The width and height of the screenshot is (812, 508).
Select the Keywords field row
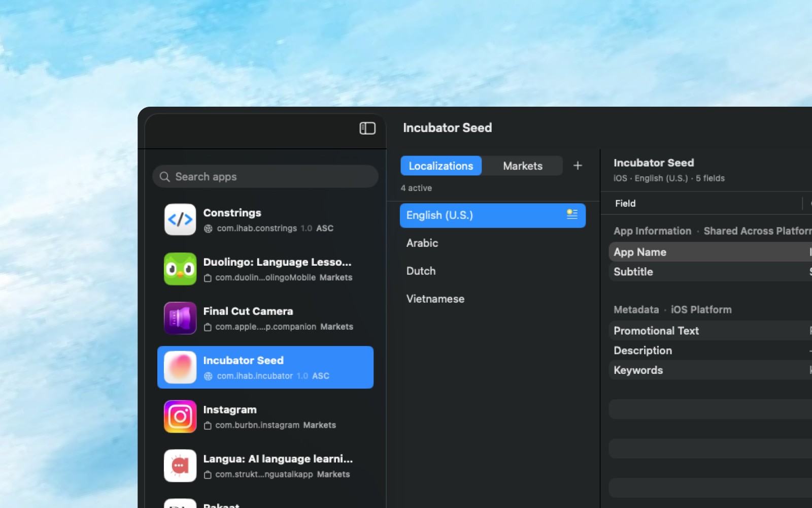tap(710, 370)
